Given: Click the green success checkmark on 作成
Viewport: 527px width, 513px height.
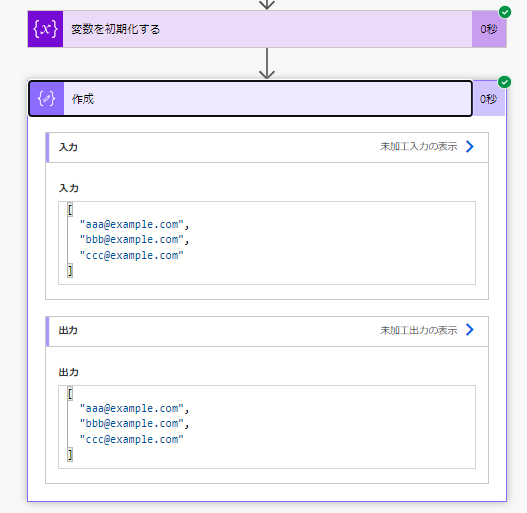Looking at the screenshot, I should 504,82.
